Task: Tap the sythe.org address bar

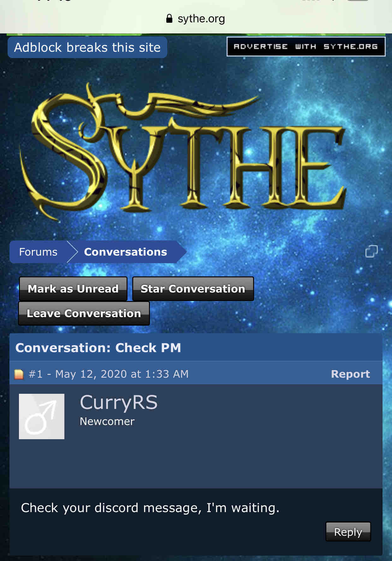Action: click(x=196, y=19)
